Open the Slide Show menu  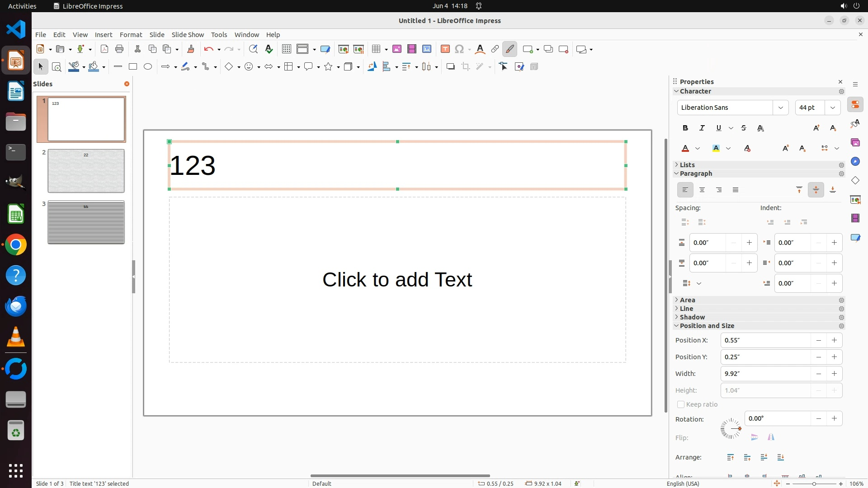188,35
